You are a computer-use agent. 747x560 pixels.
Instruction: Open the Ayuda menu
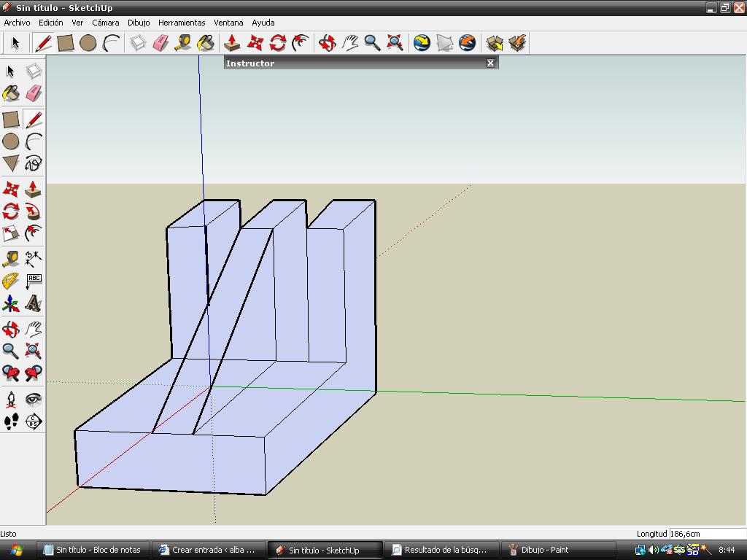click(263, 23)
